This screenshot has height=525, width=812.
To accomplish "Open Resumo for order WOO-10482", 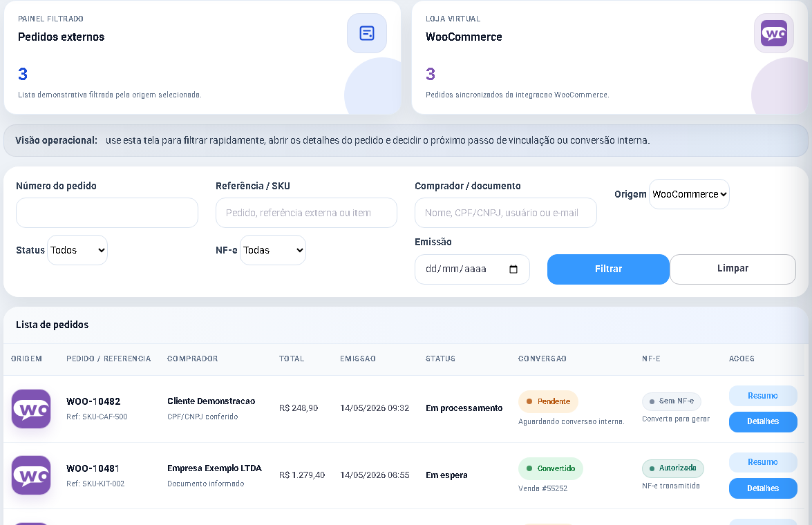I will click(x=763, y=396).
